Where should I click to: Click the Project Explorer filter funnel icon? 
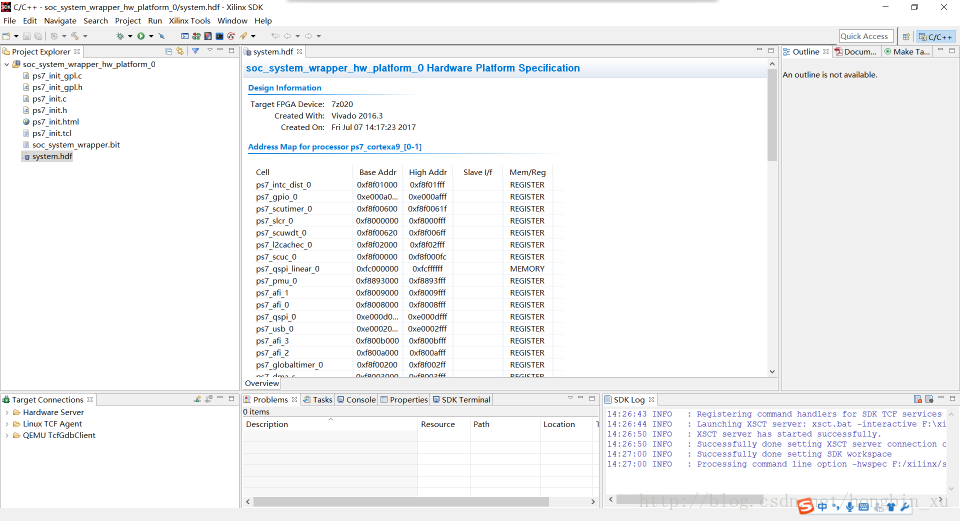195,51
